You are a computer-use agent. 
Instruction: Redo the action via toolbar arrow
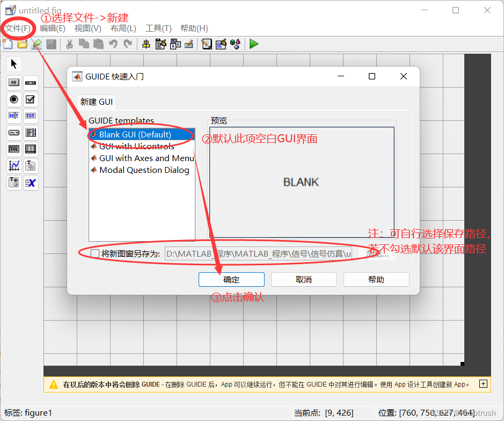point(128,43)
